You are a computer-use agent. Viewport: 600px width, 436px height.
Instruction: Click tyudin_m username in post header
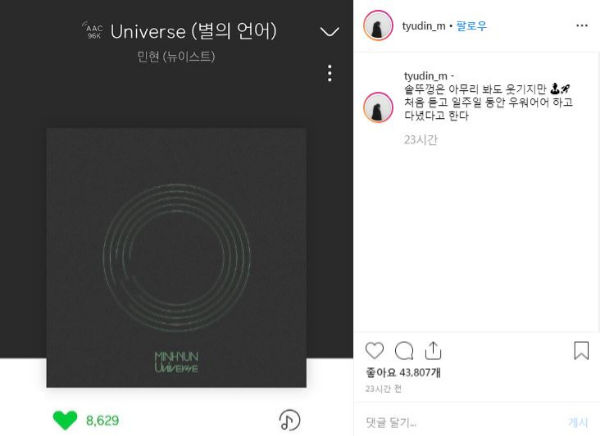(x=424, y=26)
